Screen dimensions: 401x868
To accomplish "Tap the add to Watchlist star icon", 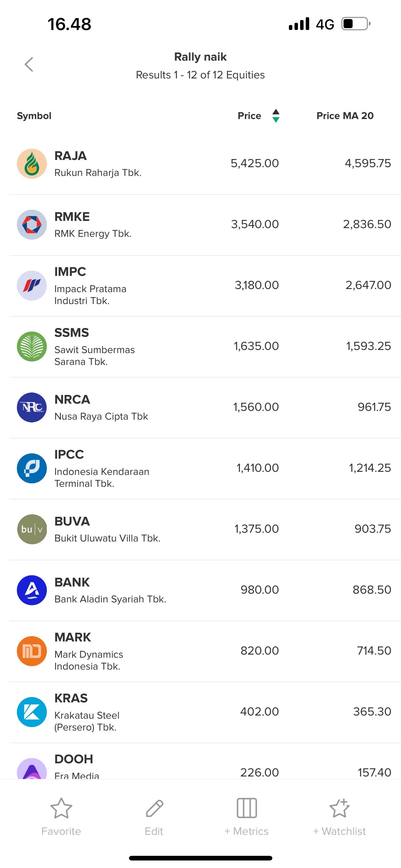I will [339, 808].
